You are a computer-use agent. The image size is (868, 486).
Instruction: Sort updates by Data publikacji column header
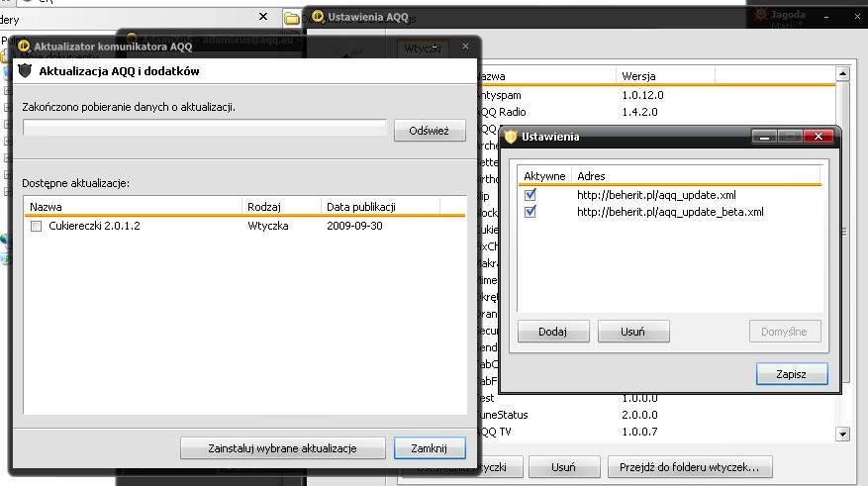(x=380, y=207)
